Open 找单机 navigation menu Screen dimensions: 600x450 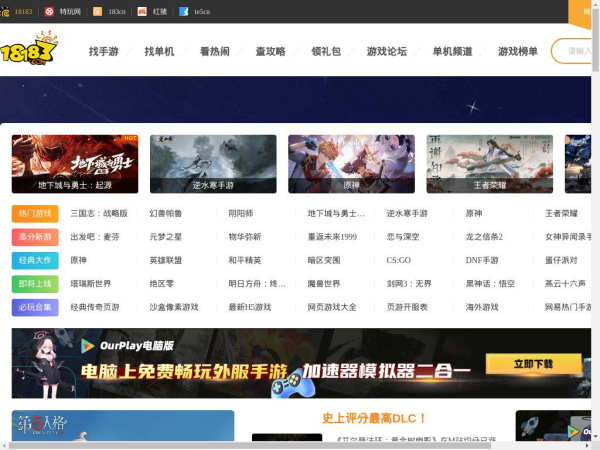[x=159, y=51]
